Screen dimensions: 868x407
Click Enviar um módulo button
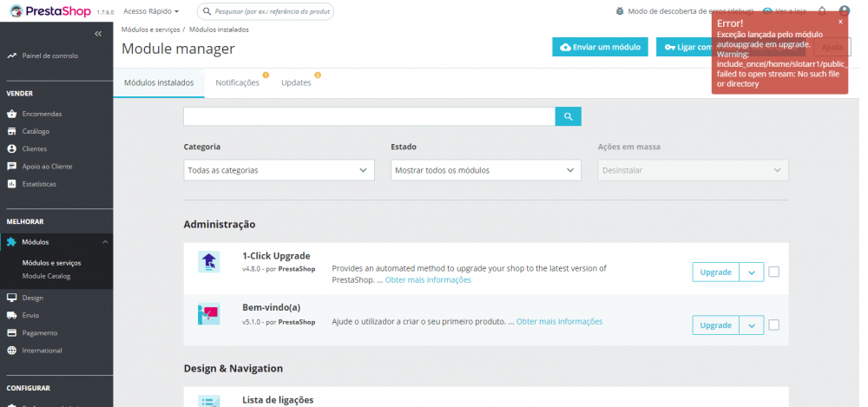[600, 47]
